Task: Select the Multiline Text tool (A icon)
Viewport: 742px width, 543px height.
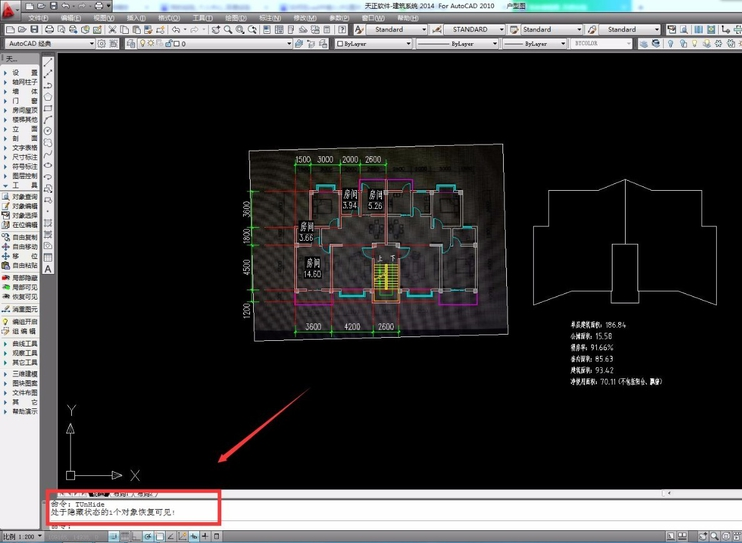Action: coord(47,253)
